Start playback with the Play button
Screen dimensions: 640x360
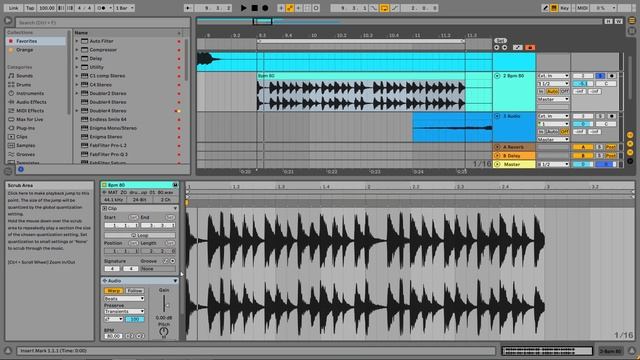[x=243, y=8]
